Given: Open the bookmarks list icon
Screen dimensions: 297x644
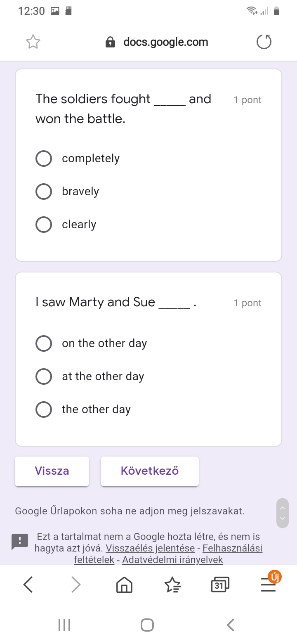Looking at the screenshot, I should (x=172, y=585).
